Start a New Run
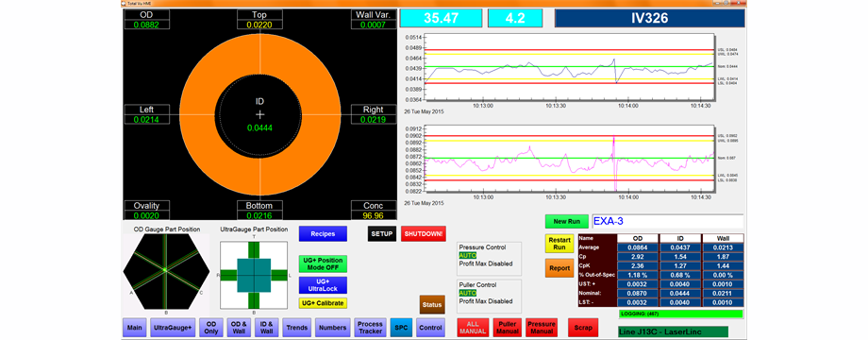Viewport: 868px width, 340px height. coord(567,222)
